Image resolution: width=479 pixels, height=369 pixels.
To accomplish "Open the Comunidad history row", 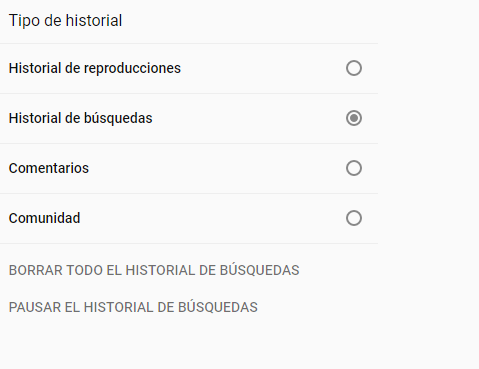I will pos(189,218).
